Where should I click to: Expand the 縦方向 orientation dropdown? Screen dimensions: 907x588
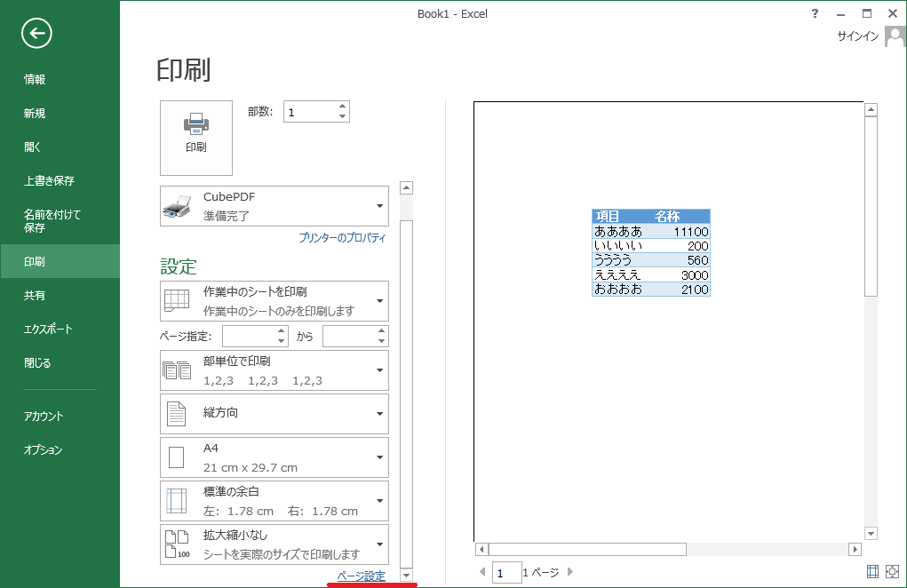point(274,414)
